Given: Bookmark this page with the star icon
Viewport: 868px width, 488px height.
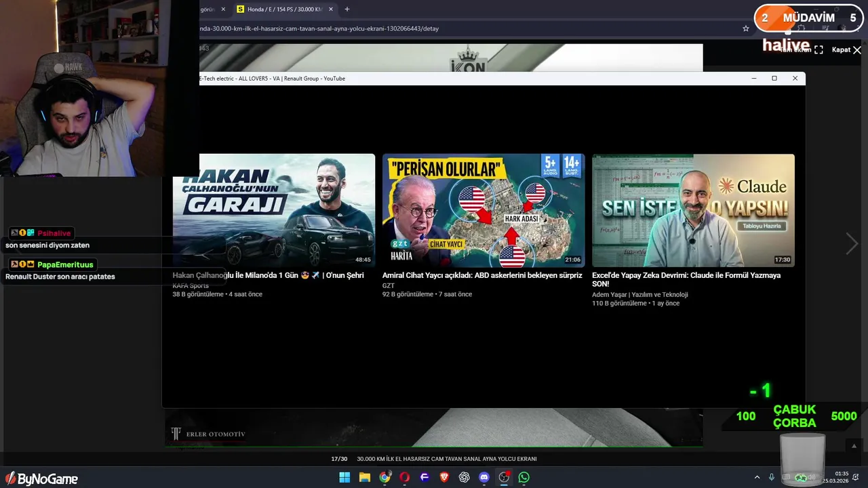Looking at the screenshot, I should (746, 28).
